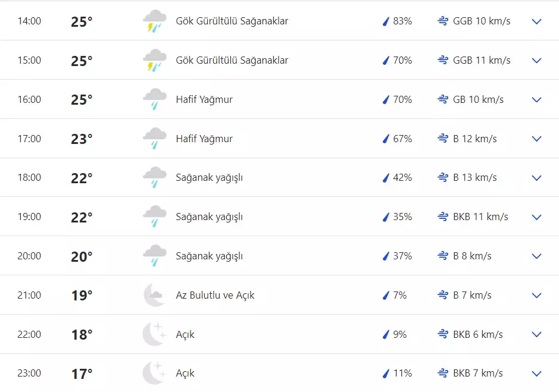Click the droplet icon next to 83%
The height and width of the screenshot is (392, 559).
point(386,21)
